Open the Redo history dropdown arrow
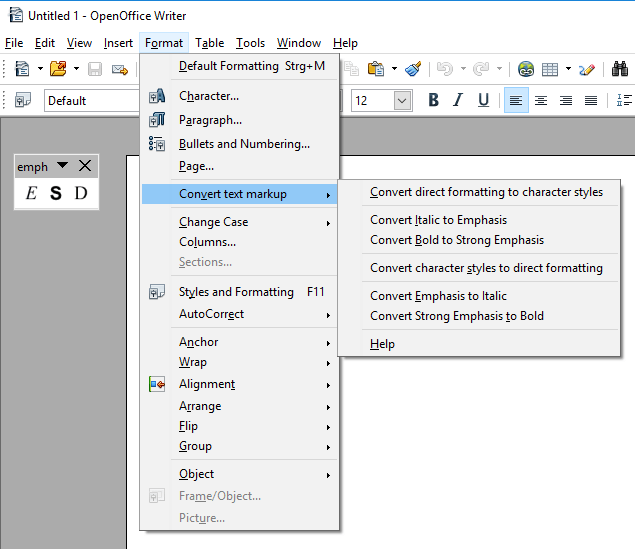 (499, 69)
